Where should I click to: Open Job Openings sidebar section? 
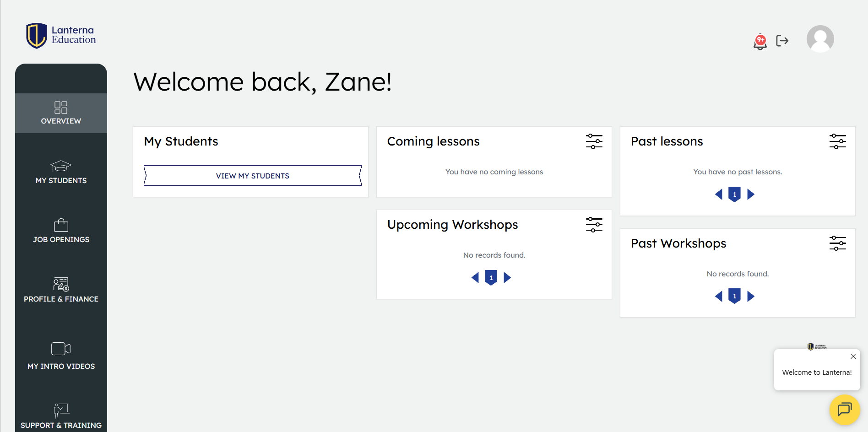click(61, 231)
